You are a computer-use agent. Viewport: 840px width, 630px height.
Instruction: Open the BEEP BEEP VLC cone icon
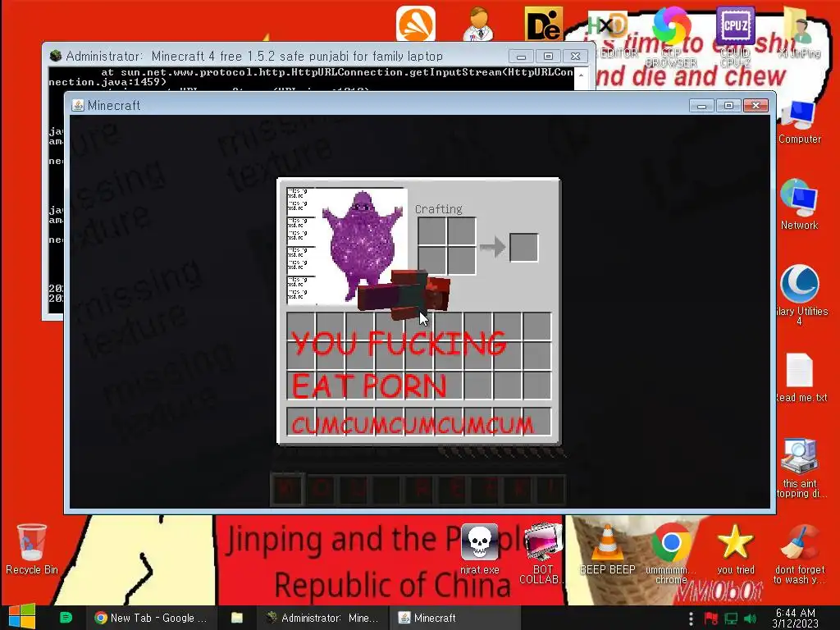[x=607, y=548]
